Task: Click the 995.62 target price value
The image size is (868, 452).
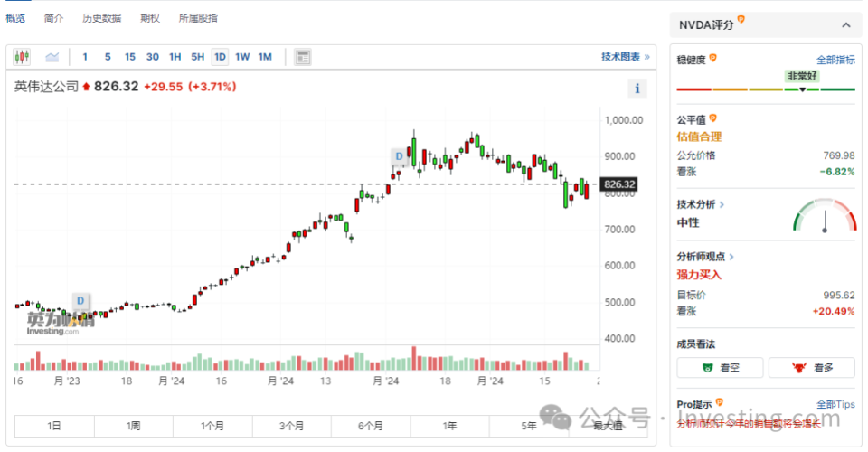Action: click(x=839, y=296)
